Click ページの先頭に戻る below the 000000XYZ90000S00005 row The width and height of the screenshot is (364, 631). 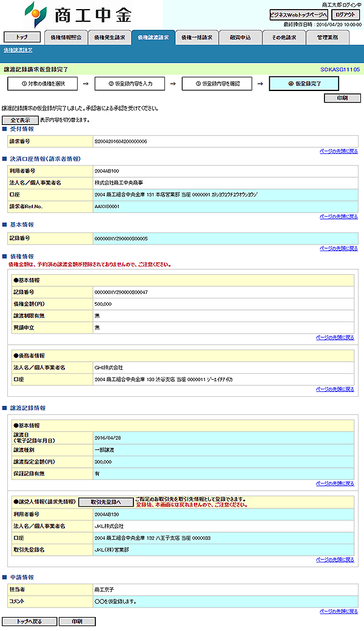(x=339, y=248)
